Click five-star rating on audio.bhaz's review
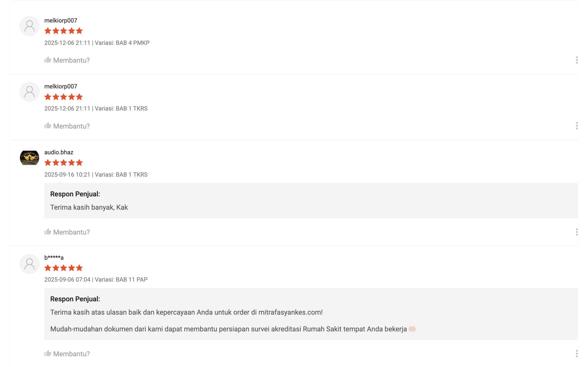588x367 pixels. click(64, 163)
